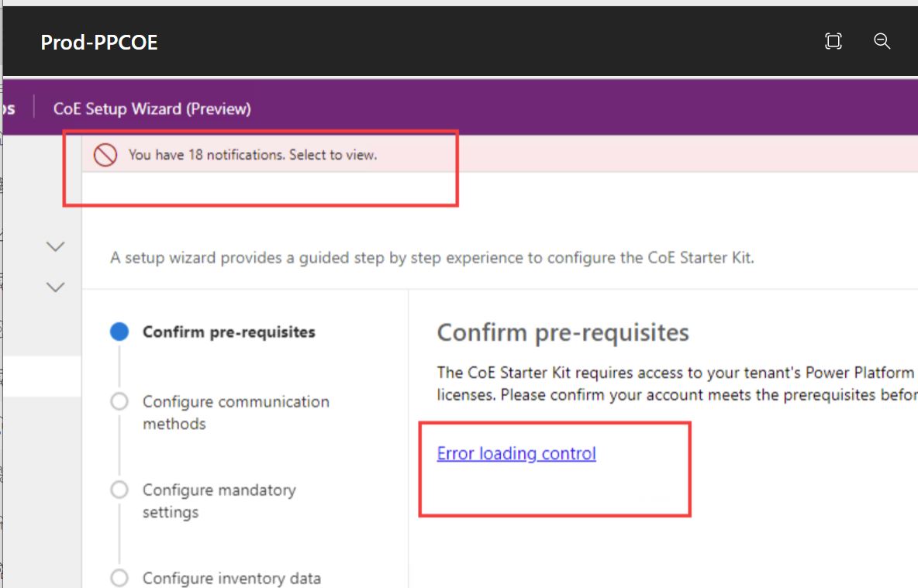The image size is (918, 588).
Task: Select the zoom out magnifier icon
Action: pyautogui.click(x=882, y=42)
